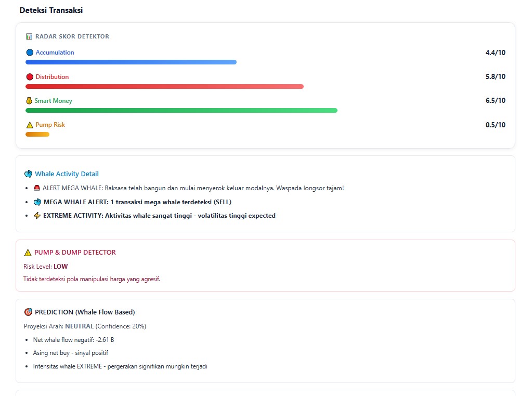Image resolution: width=532 pixels, height=396 pixels.
Task: Click the blue Accumulation progress bar
Action: tap(131, 62)
